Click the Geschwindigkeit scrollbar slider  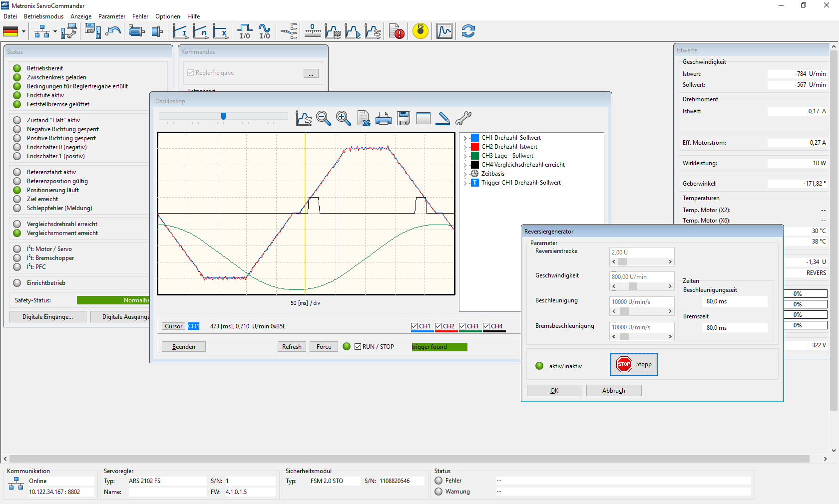pos(633,286)
